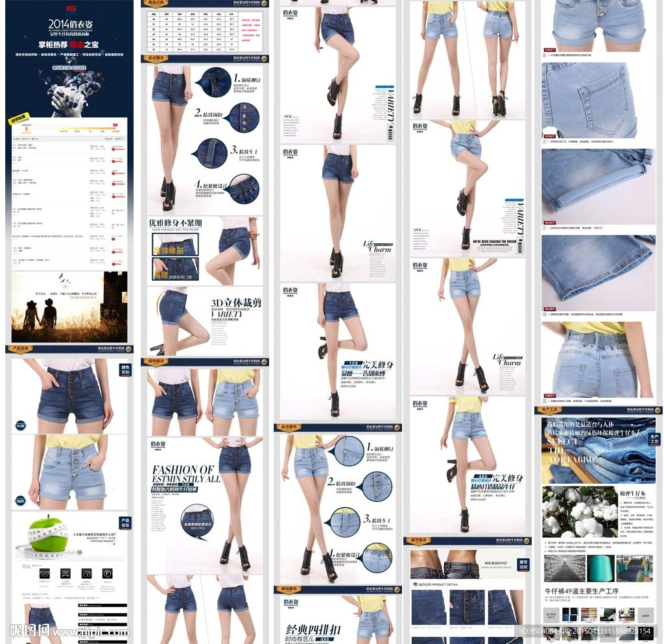
Task: Click the dark-blue elastic-waist circle beside 4.松紧腰设计
Action: click(x=244, y=189)
